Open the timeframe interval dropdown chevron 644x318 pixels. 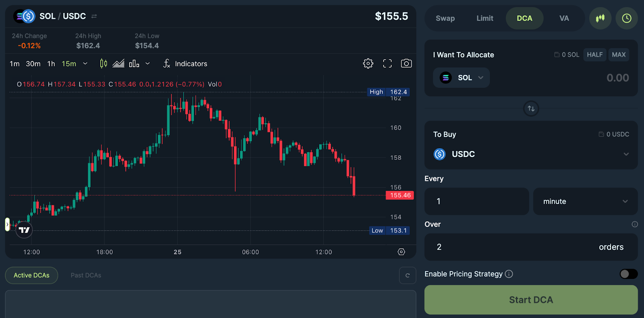point(85,64)
